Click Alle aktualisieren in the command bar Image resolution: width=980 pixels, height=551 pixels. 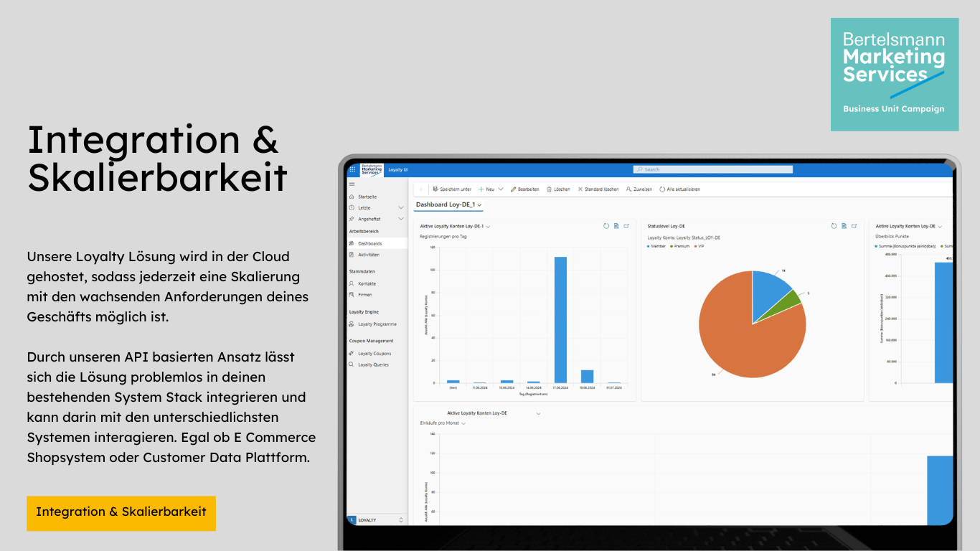(x=679, y=189)
